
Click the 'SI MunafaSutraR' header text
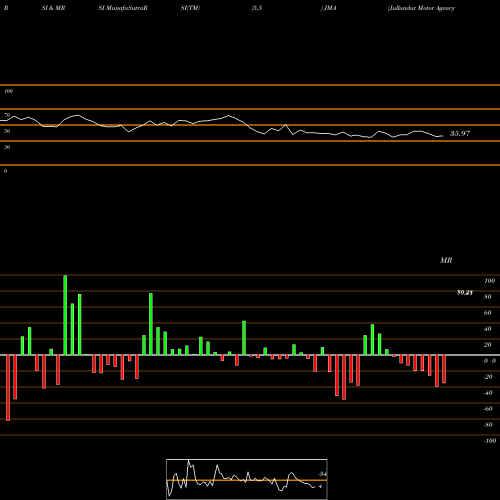(x=123, y=8)
